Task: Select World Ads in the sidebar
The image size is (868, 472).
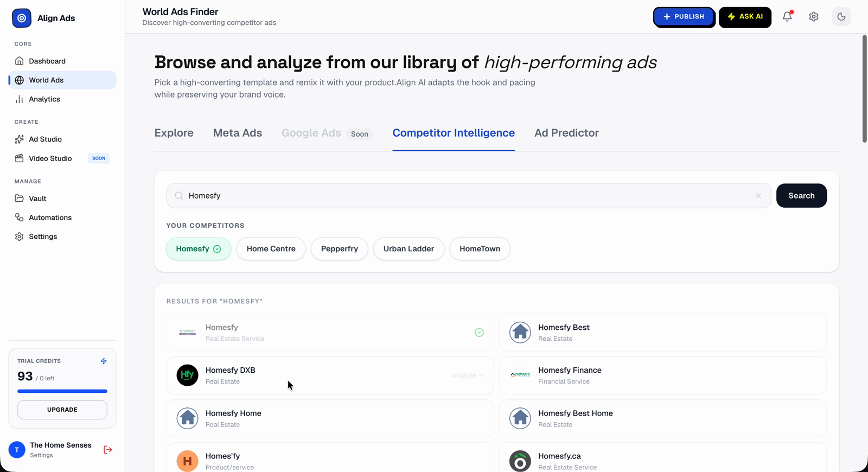Action: tap(62, 80)
